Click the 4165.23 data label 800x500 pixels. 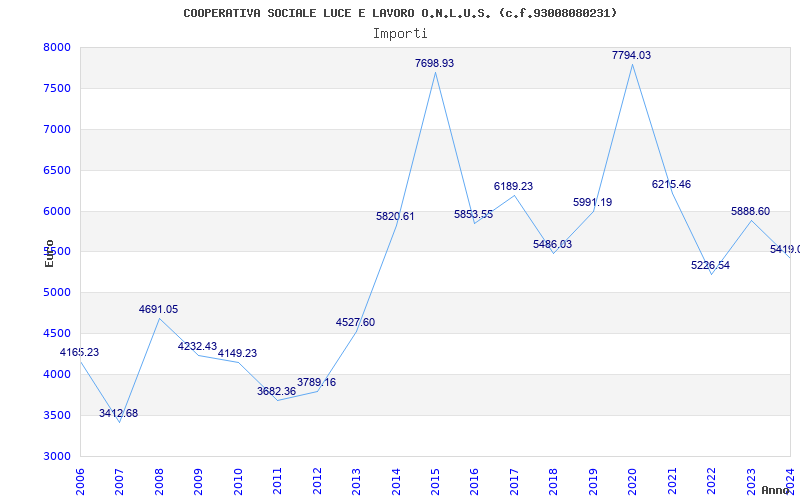coord(80,352)
